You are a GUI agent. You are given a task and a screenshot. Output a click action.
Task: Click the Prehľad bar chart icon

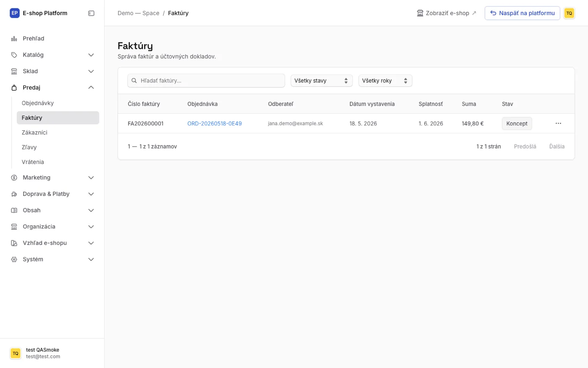coord(14,39)
